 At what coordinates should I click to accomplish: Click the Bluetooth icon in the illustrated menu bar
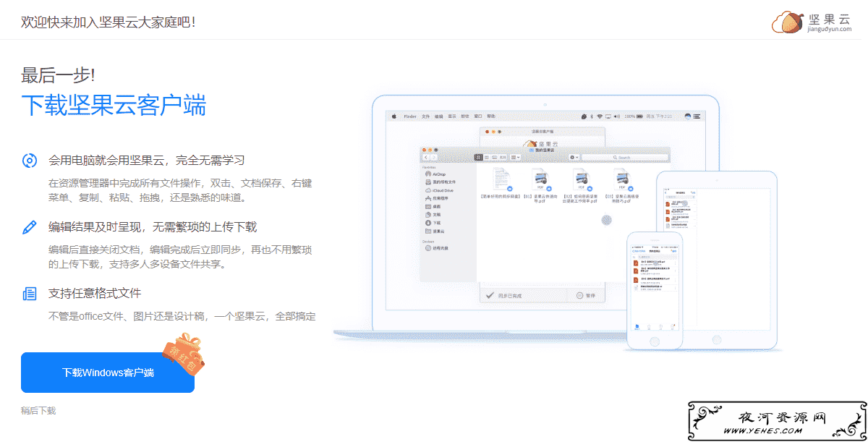pyautogui.click(x=592, y=116)
